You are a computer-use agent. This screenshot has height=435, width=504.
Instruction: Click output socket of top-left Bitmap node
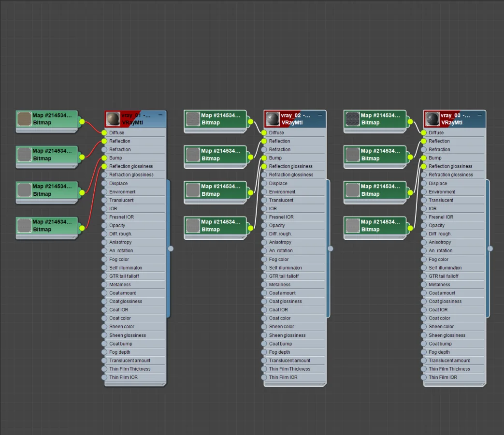[82, 121]
